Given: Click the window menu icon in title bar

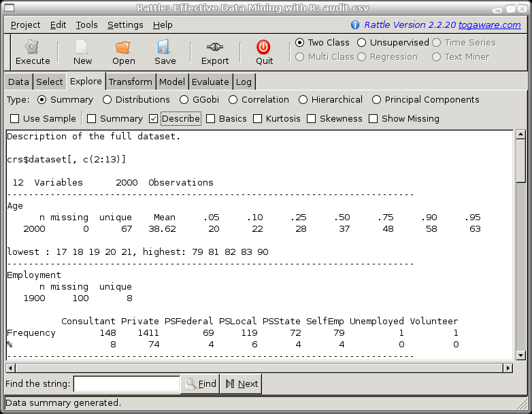Looking at the screenshot, I should coord(9,7).
